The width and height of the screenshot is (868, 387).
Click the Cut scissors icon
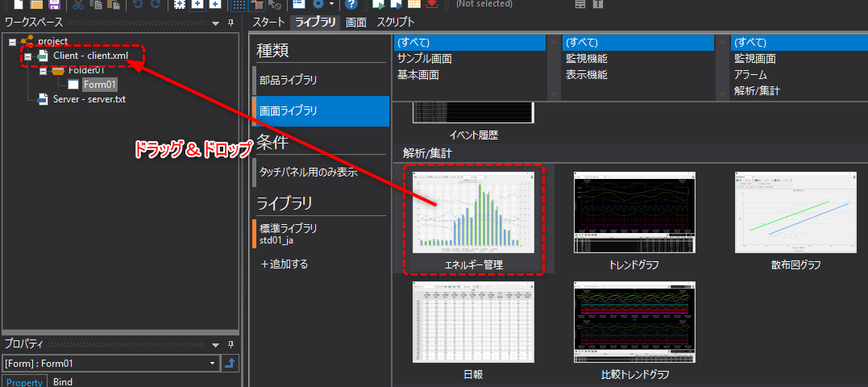(78, 5)
